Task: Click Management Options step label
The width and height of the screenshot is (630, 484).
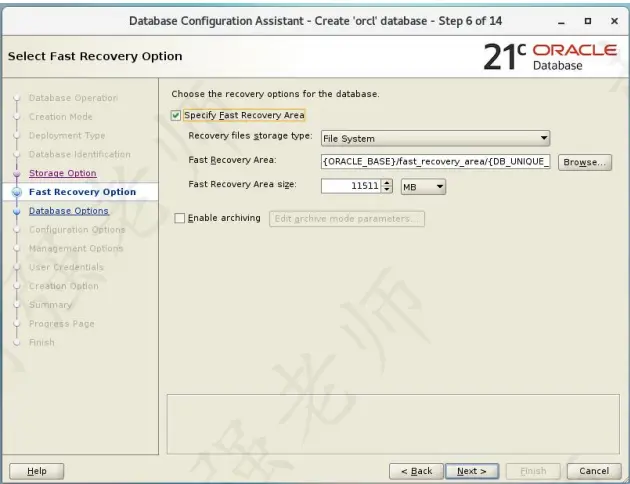Action: coord(76,249)
